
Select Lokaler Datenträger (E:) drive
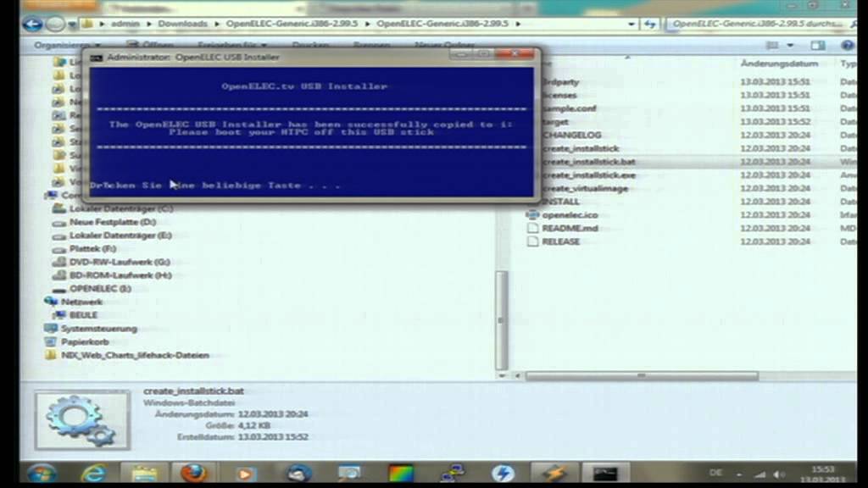pos(120,236)
